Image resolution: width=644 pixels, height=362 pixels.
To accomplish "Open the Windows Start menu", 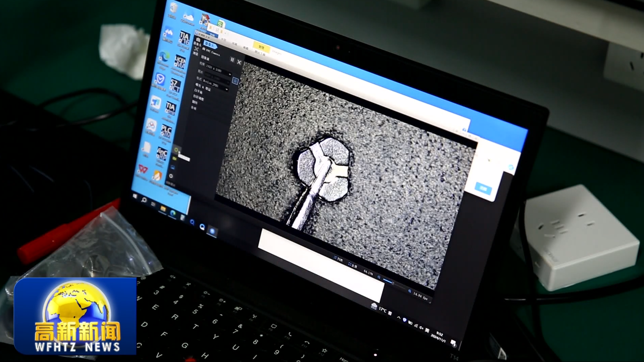I will (x=135, y=196).
